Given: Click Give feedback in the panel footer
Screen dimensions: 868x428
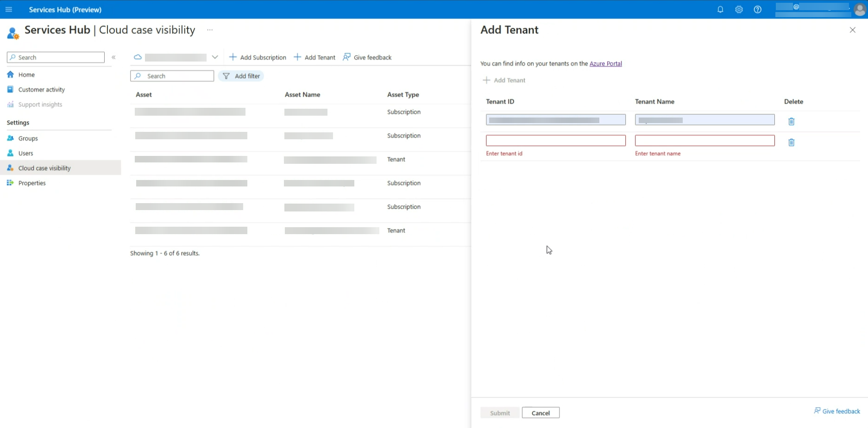Looking at the screenshot, I should tap(837, 411).
